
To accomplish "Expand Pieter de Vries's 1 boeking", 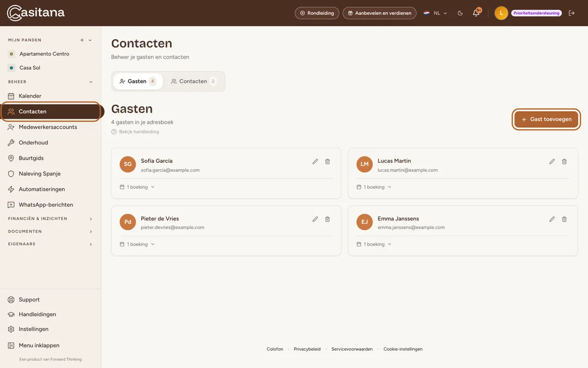I will coord(137,244).
